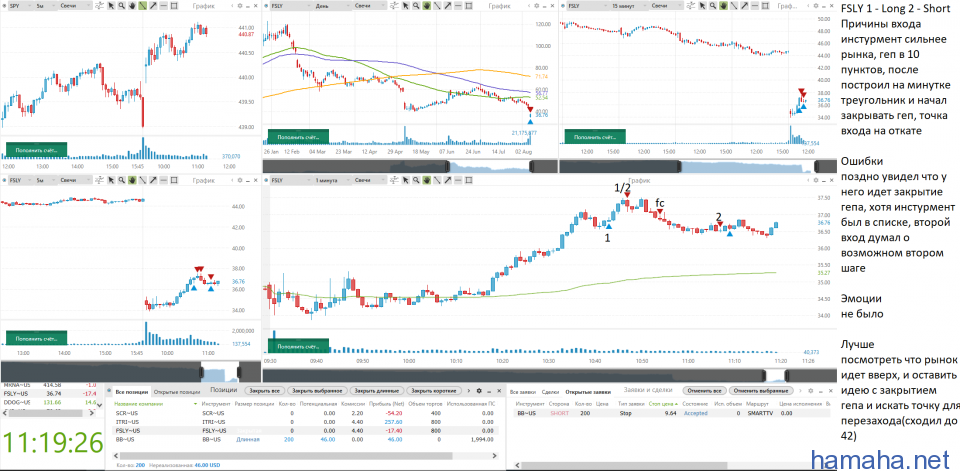
Task: Select the ITRI~US row in positions table
Action: tap(306, 422)
